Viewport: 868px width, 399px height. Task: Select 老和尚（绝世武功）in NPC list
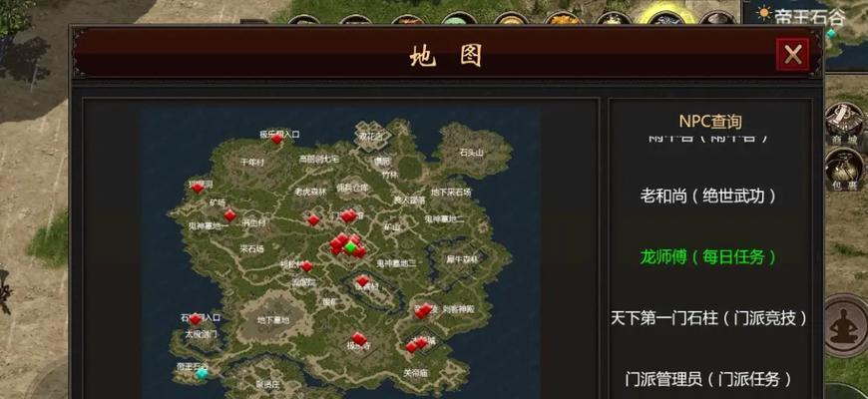(x=708, y=196)
